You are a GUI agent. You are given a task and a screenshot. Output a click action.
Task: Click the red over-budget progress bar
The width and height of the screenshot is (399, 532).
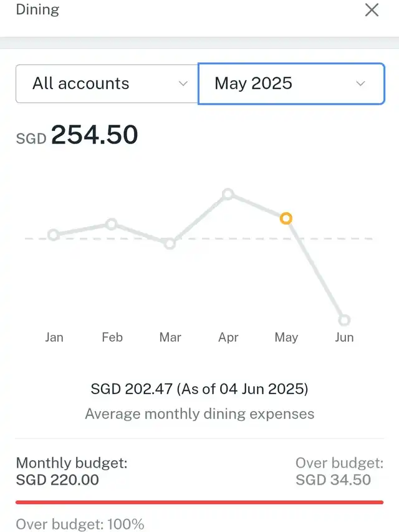(x=199, y=501)
